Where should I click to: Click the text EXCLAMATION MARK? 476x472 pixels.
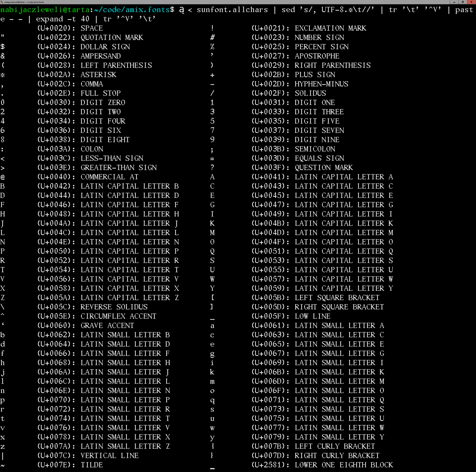click(330, 28)
